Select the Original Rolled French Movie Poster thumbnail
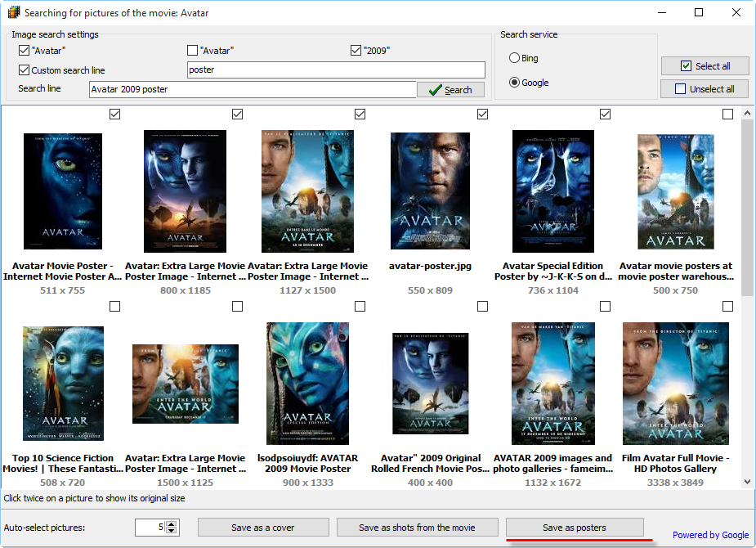756x548 pixels. click(x=431, y=384)
